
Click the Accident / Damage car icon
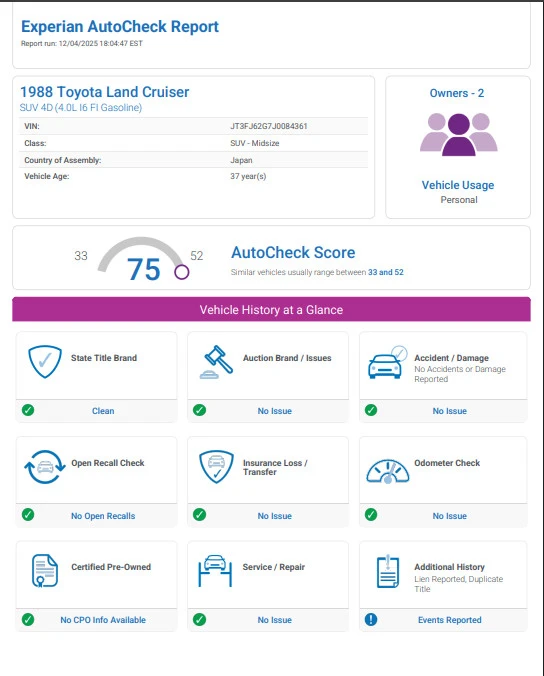point(387,362)
